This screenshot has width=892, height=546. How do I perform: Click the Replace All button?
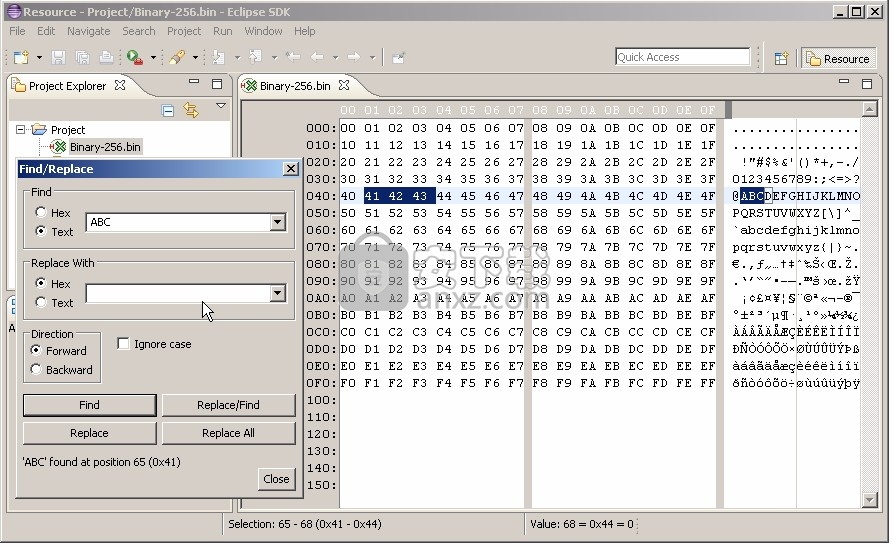(x=228, y=433)
